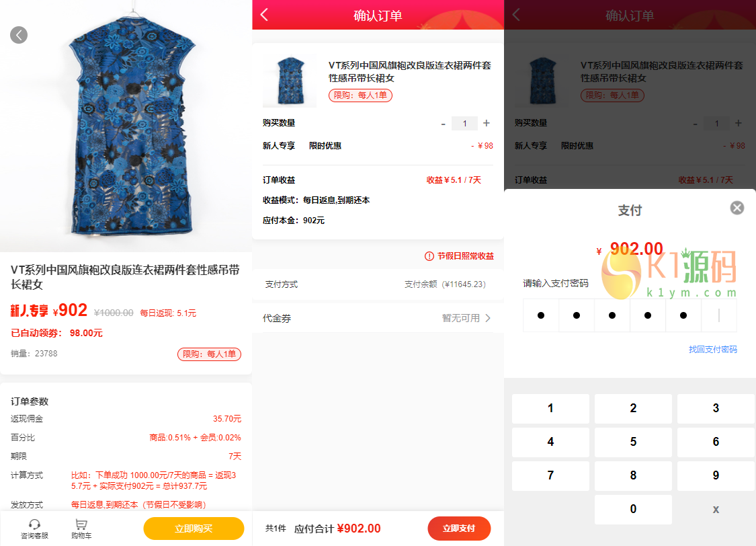Expand the 代金券 voucher row chevron
This screenshot has width=756, height=546.
(x=488, y=318)
